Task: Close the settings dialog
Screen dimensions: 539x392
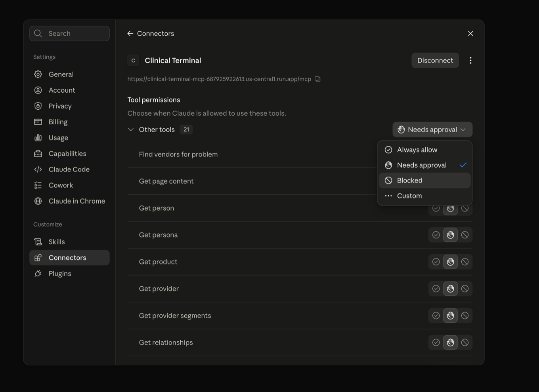Action: (470, 33)
